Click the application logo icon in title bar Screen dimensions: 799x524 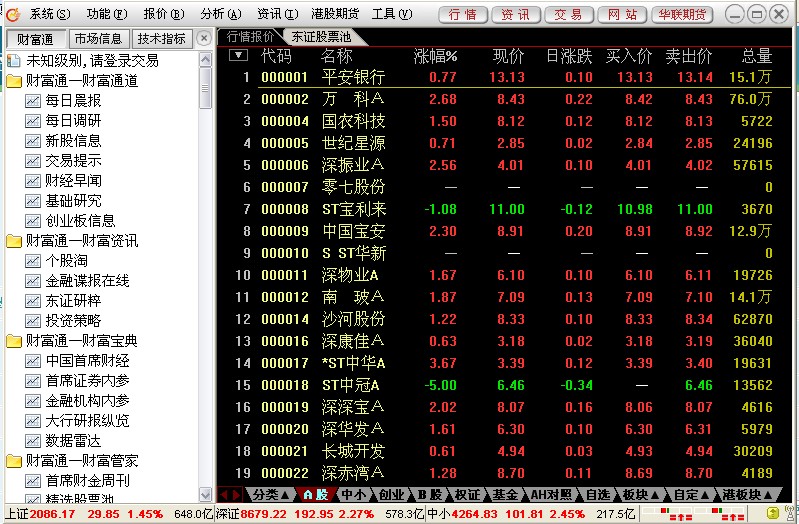(x=12, y=14)
